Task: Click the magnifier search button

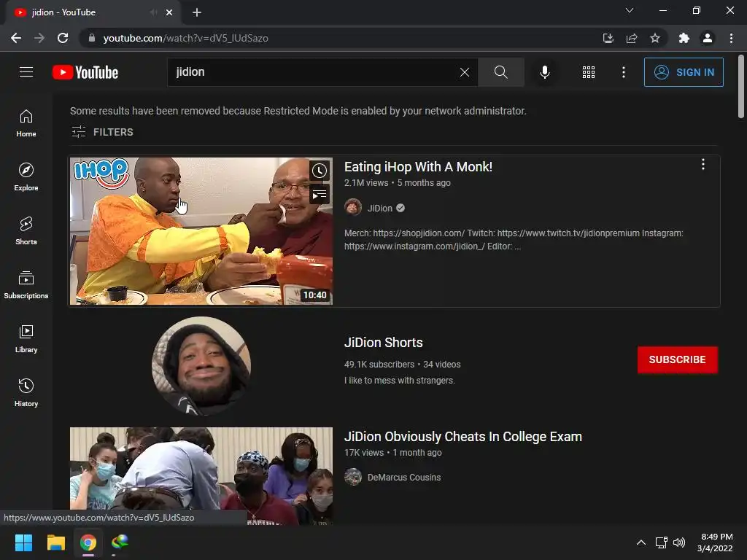Action: tap(500, 72)
